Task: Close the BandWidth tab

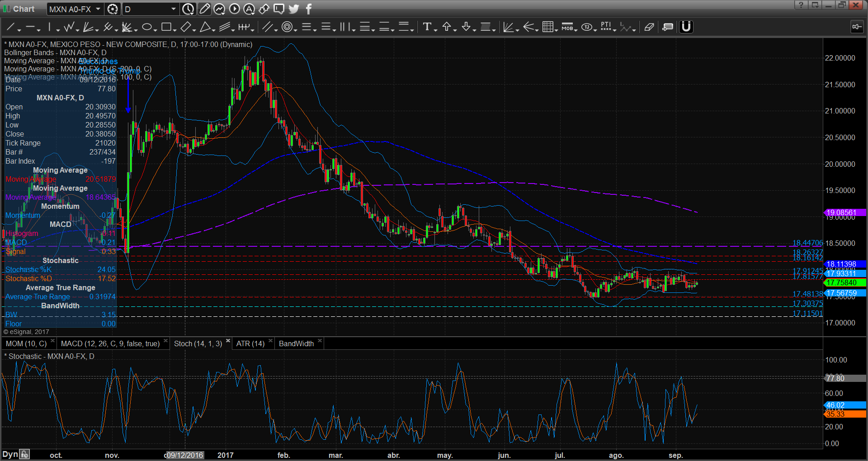Action: click(320, 341)
